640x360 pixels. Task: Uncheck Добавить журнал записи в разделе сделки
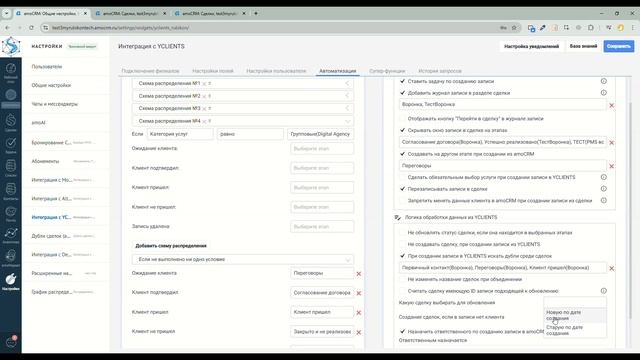tap(402, 93)
